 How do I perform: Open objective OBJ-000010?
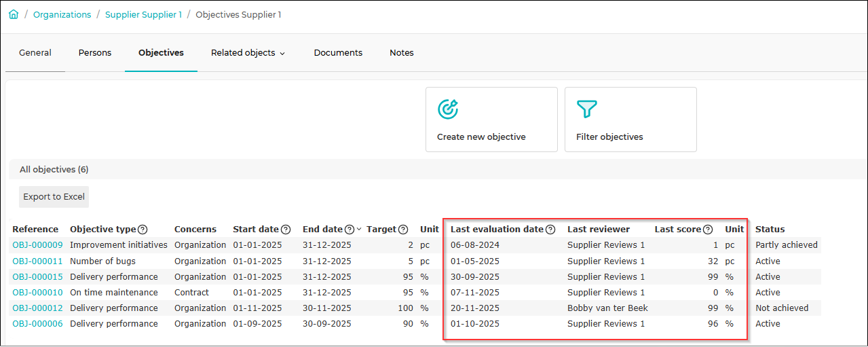pos(37,293)
